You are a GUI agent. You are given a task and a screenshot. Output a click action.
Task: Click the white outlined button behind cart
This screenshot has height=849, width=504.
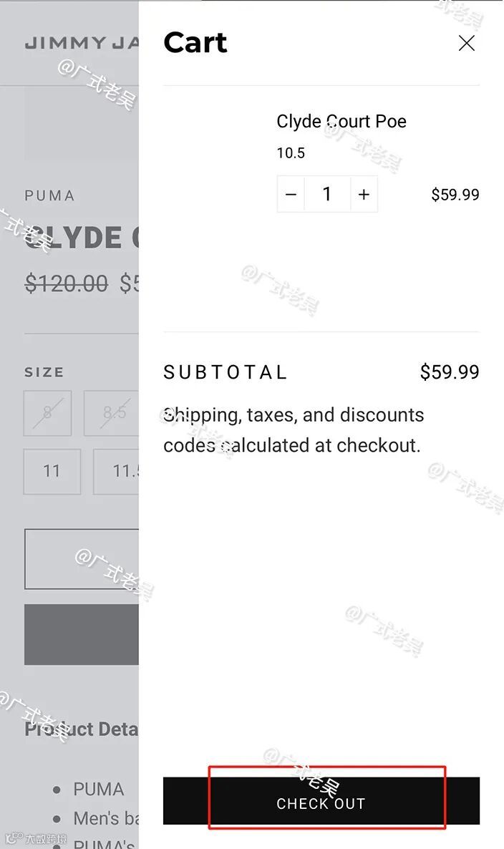[x=82, y=559]
